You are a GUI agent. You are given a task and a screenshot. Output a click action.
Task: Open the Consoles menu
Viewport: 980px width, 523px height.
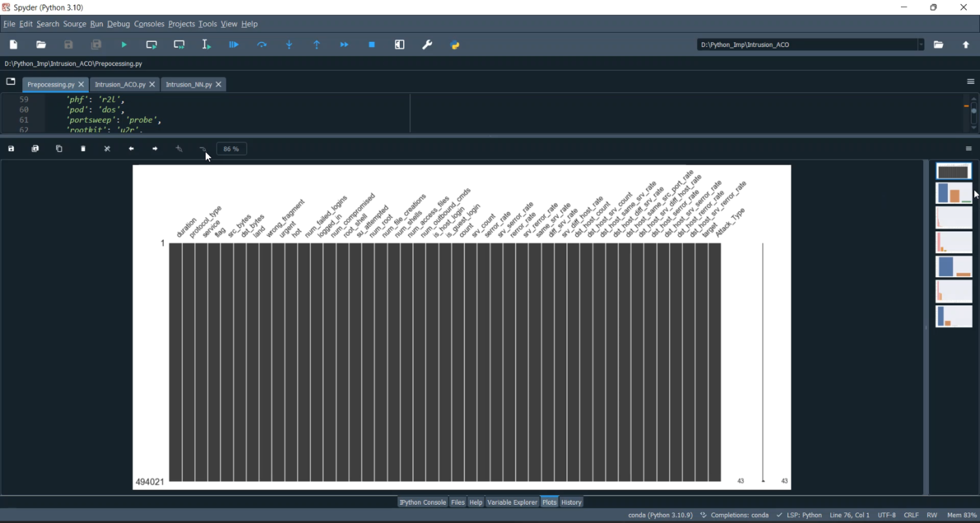[x=149, y=24]
